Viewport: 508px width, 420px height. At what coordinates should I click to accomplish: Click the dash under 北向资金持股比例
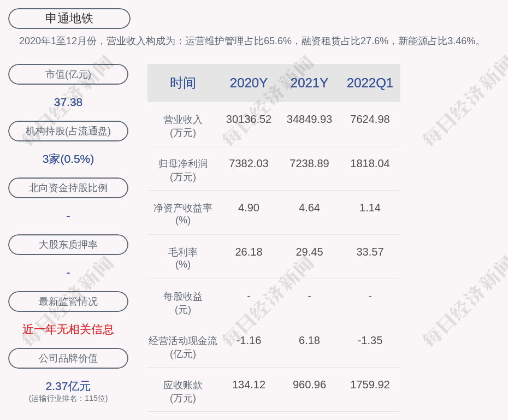tap(68, 216)
